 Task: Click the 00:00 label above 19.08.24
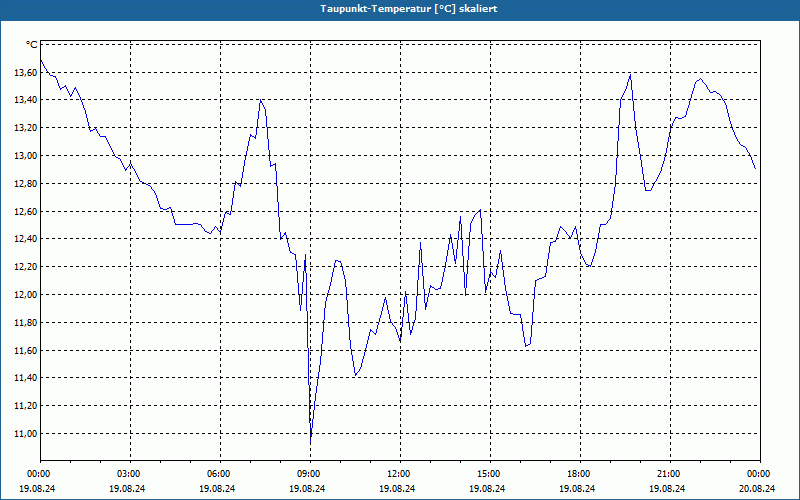tap(40, 474)
